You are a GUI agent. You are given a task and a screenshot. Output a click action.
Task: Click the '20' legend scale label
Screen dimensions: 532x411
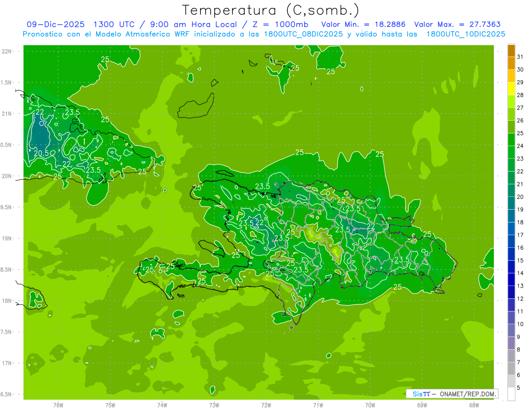click(x=520, y=197)
